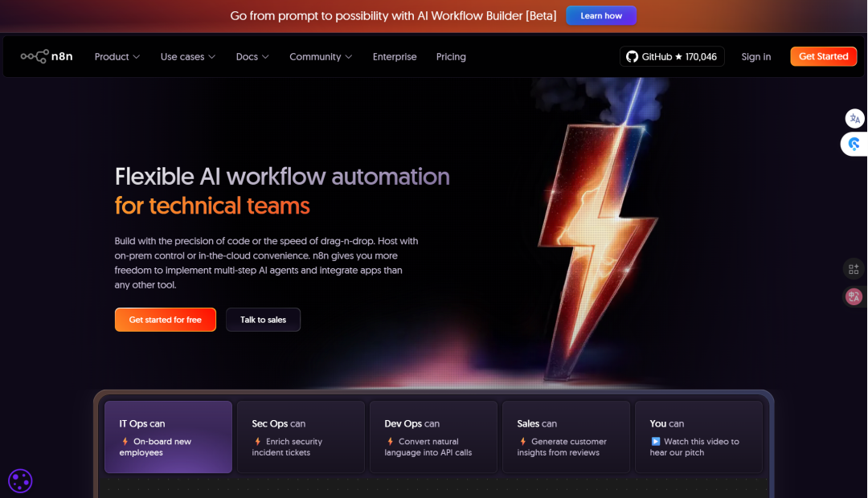Viewport: 868px width, 498px height.
Task: Go to the Enterprise page
Action: coord(395,57)
